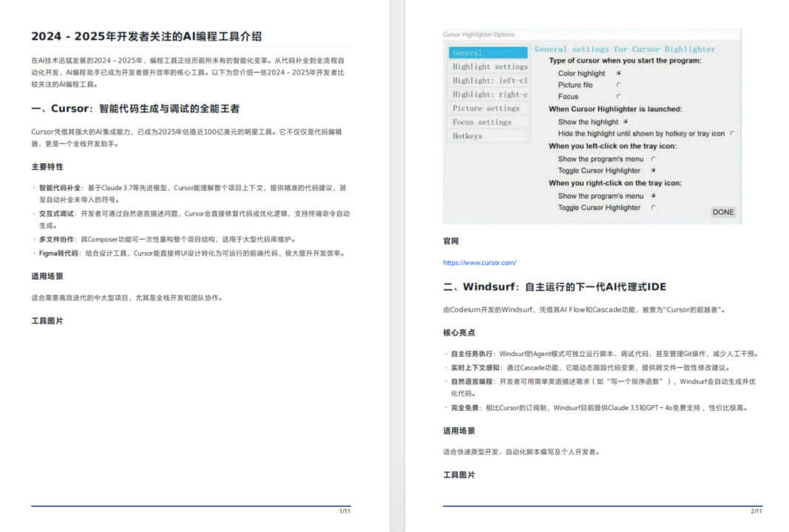Click the "实时上下文感知" bullet label
Image resolution: width=789 pixels, height=532 pixels.
pos(475,368)
